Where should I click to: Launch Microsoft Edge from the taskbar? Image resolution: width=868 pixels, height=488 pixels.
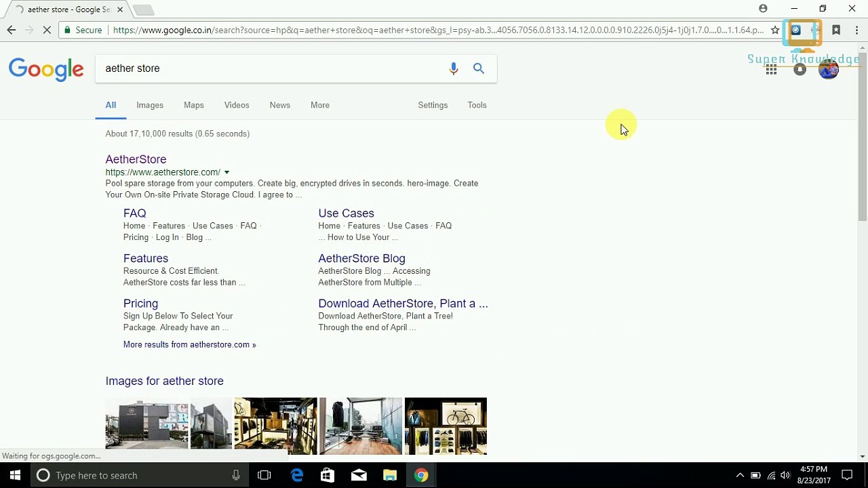pyautogui.click(x=297, y=475)
